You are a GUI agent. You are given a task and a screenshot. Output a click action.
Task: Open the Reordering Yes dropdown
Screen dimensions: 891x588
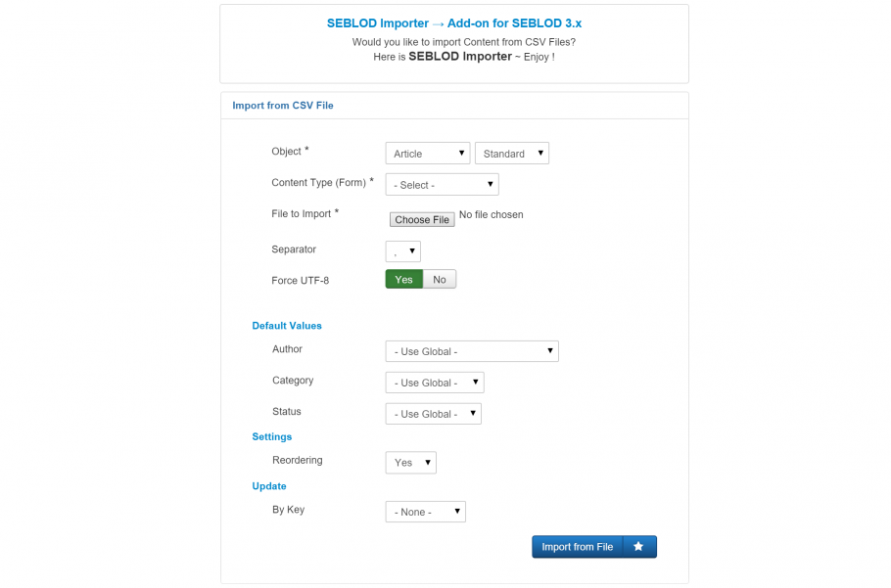tap(411, 463)
